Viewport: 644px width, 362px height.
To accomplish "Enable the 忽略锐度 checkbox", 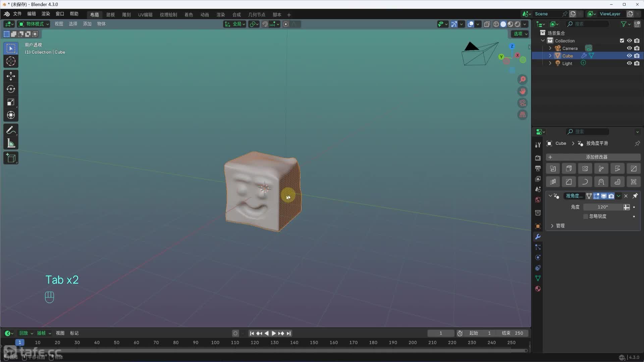I will 585,216.
